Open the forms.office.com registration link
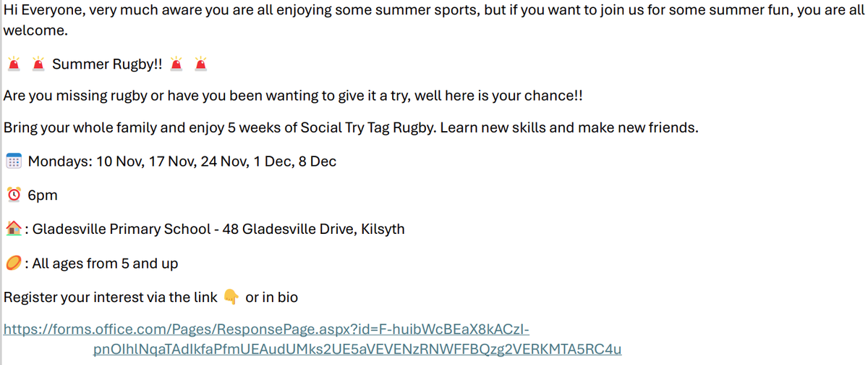Viewport: 868px width, 365px height. (267, 330)
